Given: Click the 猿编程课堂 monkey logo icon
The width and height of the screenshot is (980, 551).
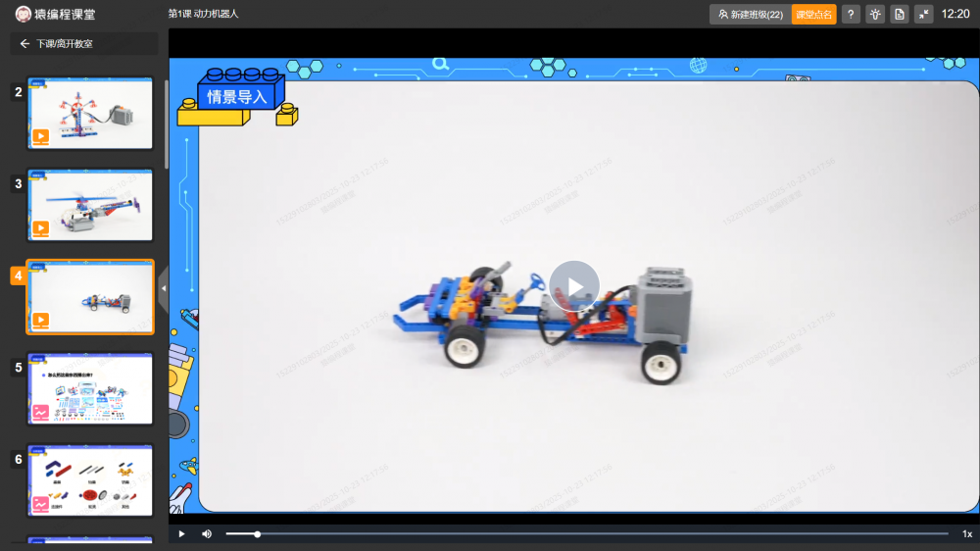Looking at the screenshot, I should [x=23, y=14].
